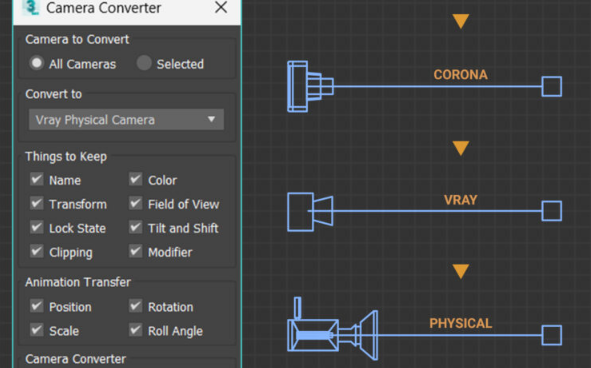
Task: Toggle the Field of View checkbox
Action: (136, 204)
